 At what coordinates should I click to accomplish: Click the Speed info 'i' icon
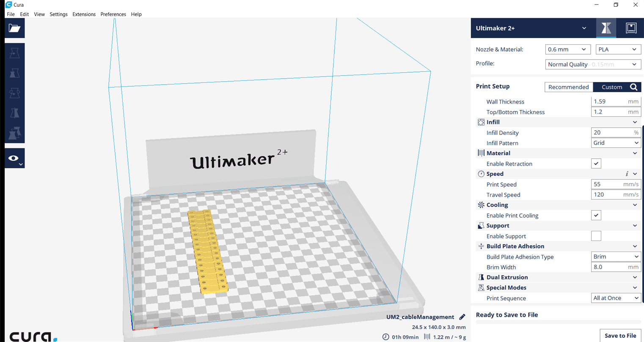point(627,174)
